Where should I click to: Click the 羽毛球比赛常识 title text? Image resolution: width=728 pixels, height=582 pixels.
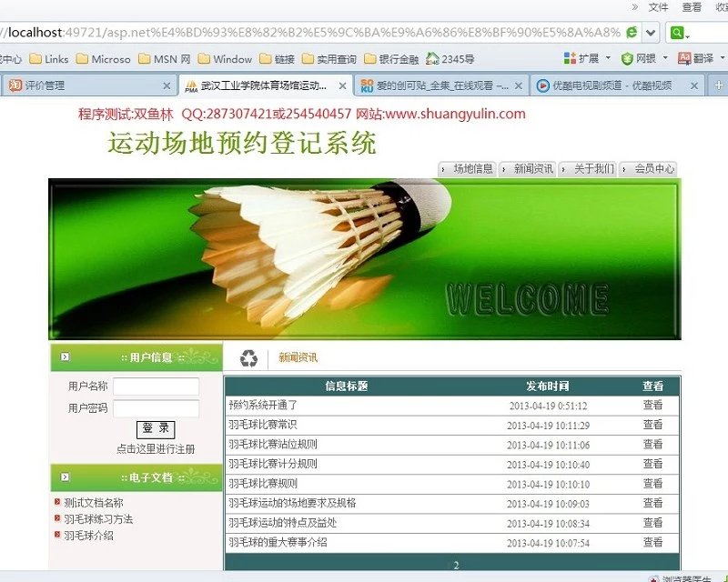[263, 425]
